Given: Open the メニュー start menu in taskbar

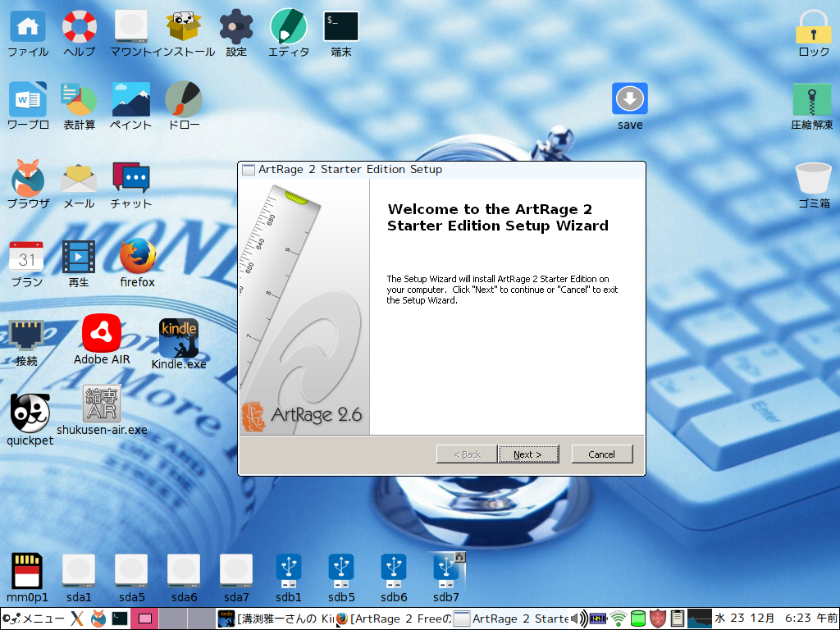Looking at the screenshot, I should click(33, 619).
